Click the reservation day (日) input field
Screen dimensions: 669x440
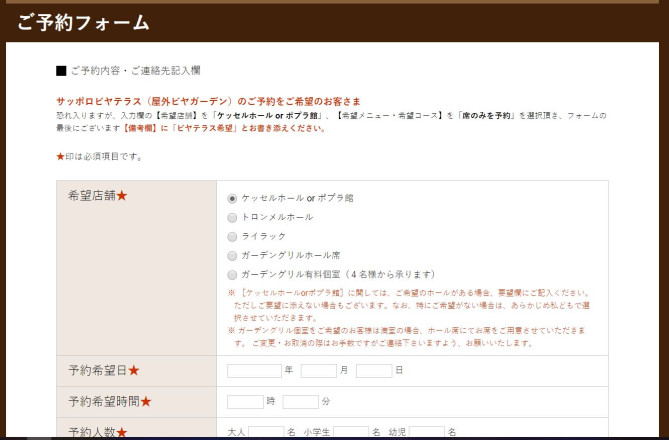click(373, 371)
